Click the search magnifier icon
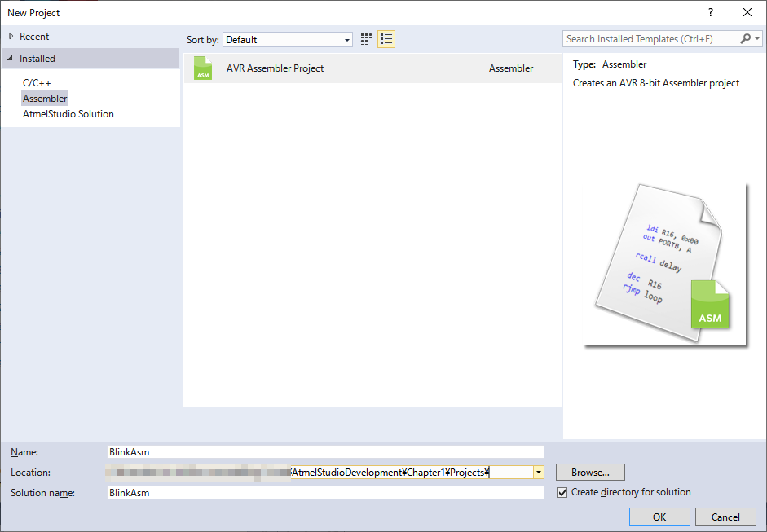The width and height of the screenshot is (767, 532). click(x=745, y=38)
